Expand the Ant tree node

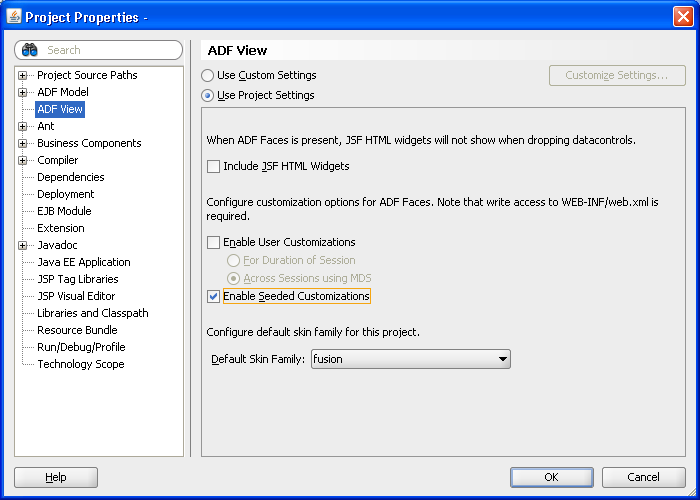coord(22,126)
